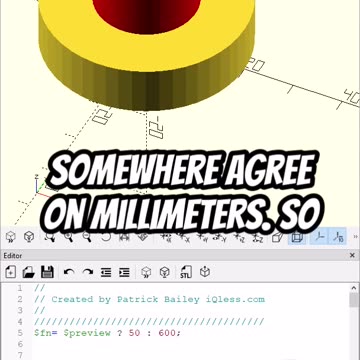Screen dimensions: 360x360
Task: Send the design to 3D print
Action: click(x=205, y=272)
